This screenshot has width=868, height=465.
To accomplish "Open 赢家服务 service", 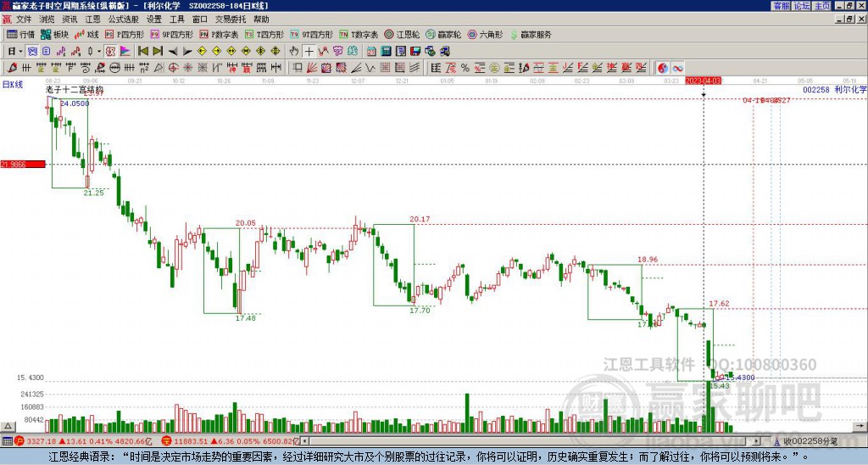I will click(531, 34).
